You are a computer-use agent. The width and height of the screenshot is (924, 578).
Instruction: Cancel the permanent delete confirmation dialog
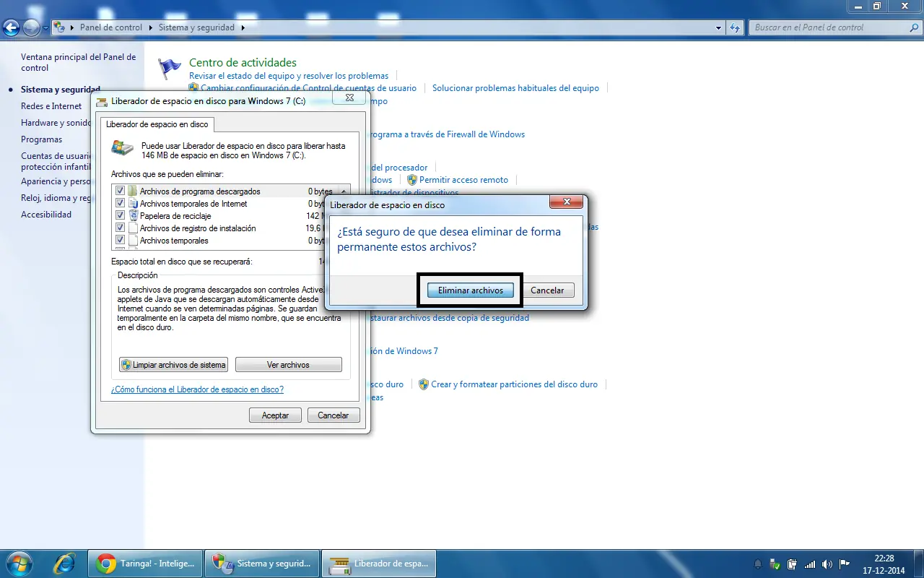547,290
